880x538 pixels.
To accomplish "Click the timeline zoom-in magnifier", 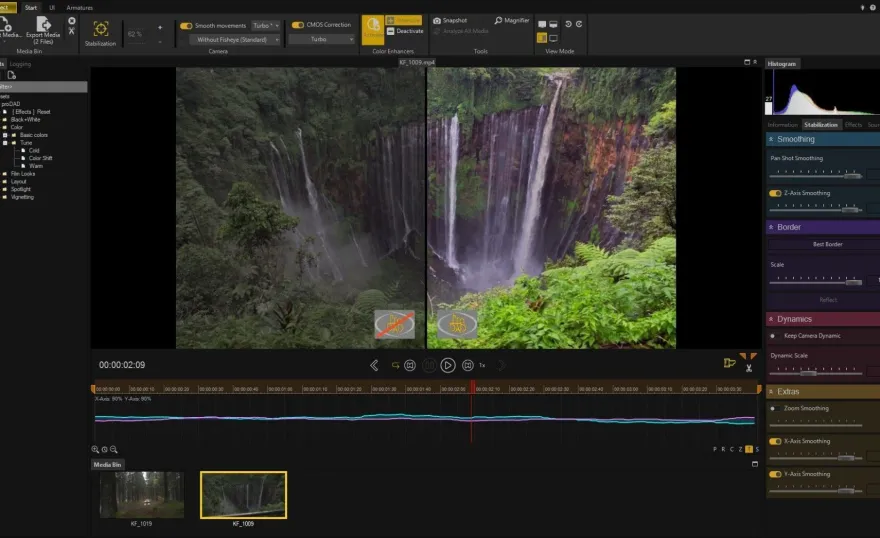I will [x=95, y=449].
